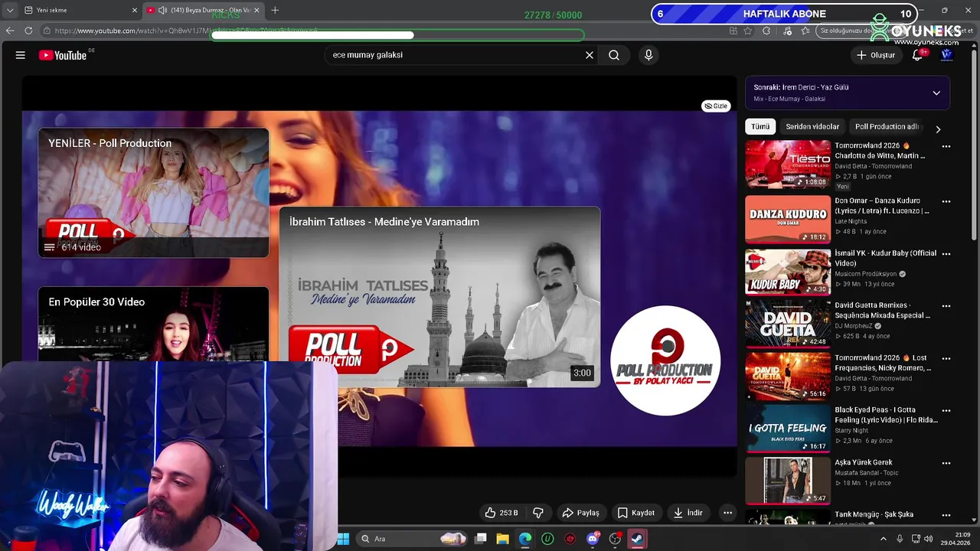This screenshot has height=551, width=980.
Task: Save the video with Kaydet
Action: [x=636, y=513]
